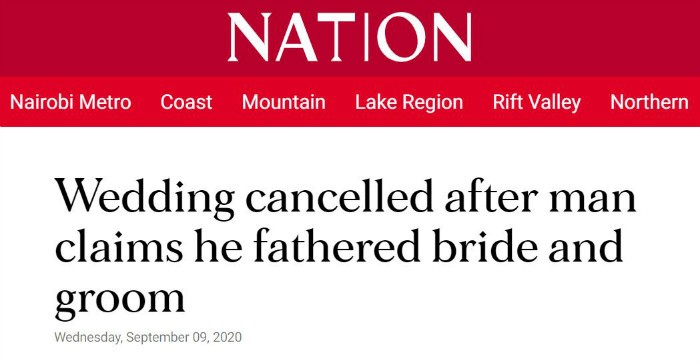Open the Lake Region section
Screen dimensions: 700x364
(409, 103)
